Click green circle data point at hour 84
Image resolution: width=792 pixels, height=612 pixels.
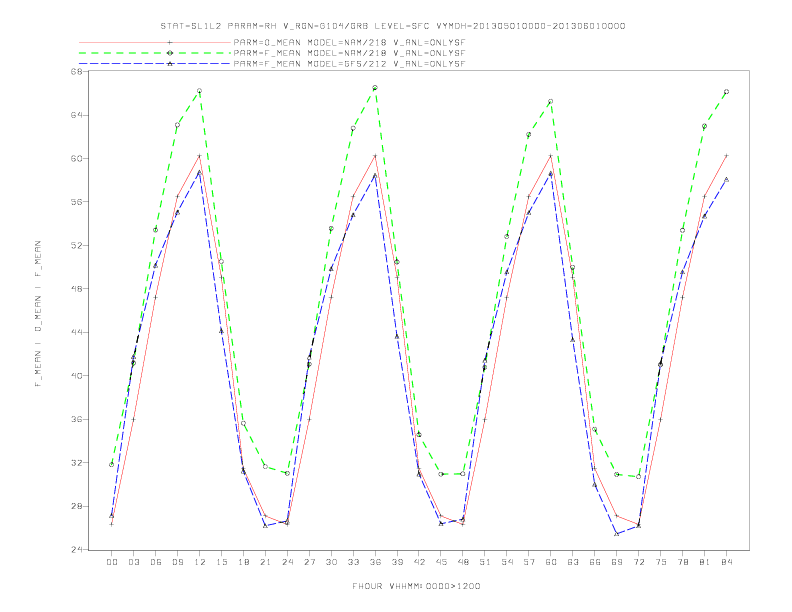click(726, 92)
